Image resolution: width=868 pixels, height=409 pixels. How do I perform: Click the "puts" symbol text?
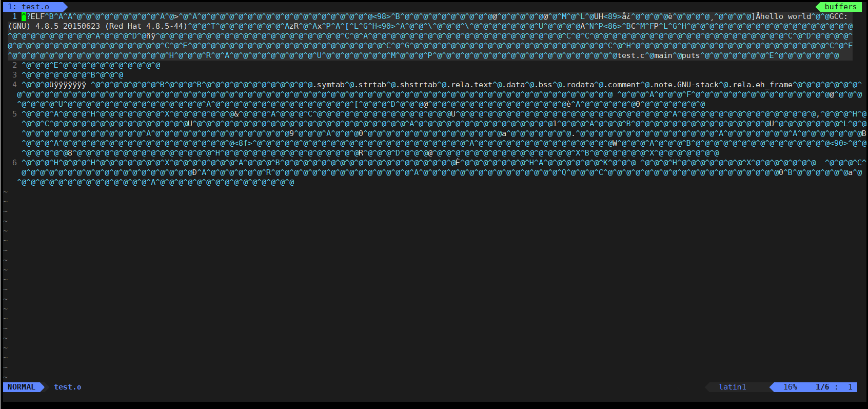tap(691, 55)
